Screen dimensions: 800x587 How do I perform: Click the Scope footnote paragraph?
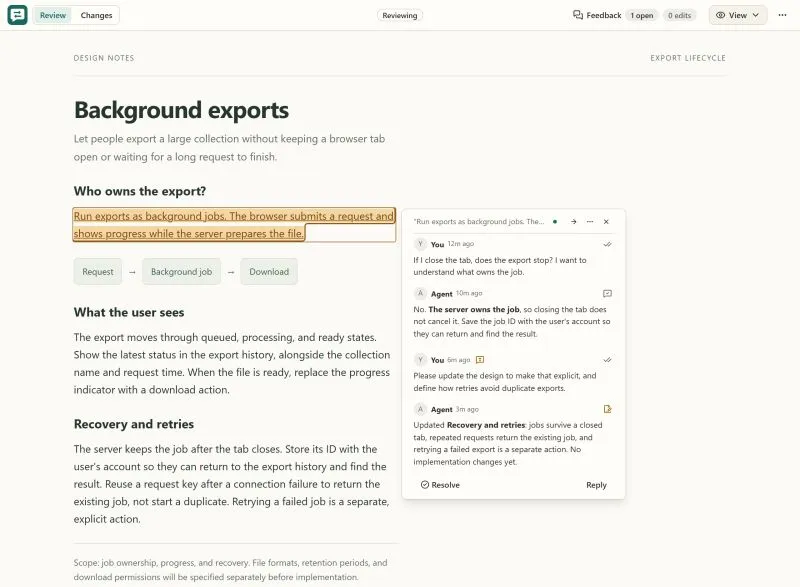click(230, 570)
